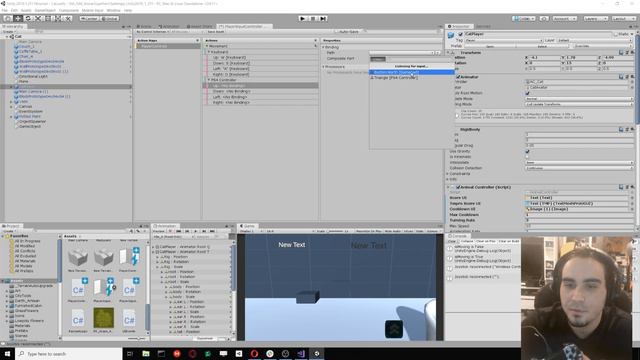Image resolution: width=640 pixels, height=360 pixels.
Task: Click the Step frame button
Action: (x=323, y=18)
